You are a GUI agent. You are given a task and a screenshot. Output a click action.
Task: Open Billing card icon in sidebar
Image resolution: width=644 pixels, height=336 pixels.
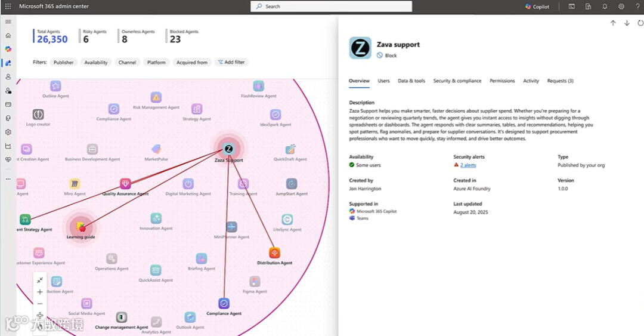click(x=8, y=104)
